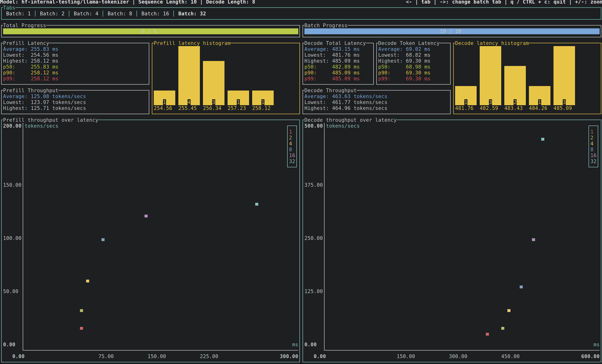Click legend entry 16 in the decode chart
Image resolution: width=602 pixels, height=364 pixels.
[593, 156]
